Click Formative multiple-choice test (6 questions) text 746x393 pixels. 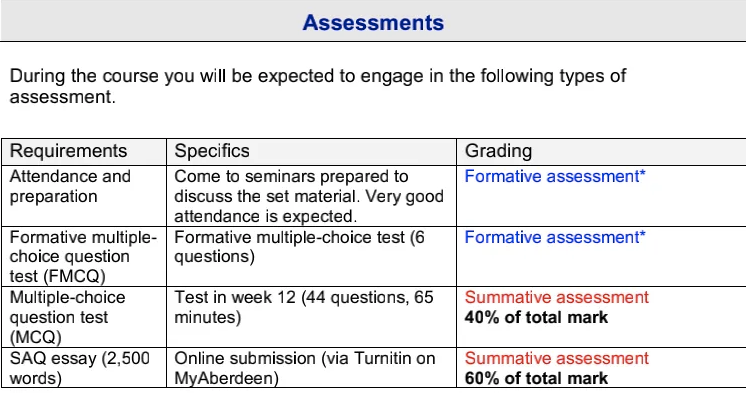click(299, 246)
